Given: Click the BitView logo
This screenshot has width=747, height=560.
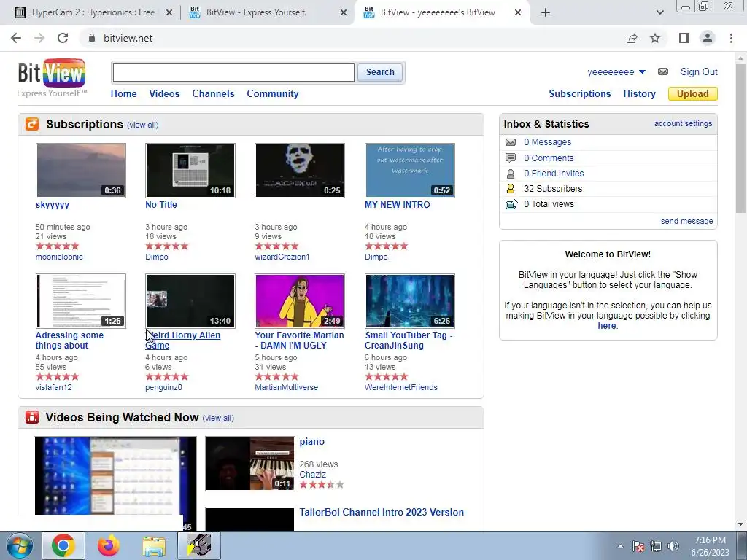Looking at the screenshot, I should point(52,77).
